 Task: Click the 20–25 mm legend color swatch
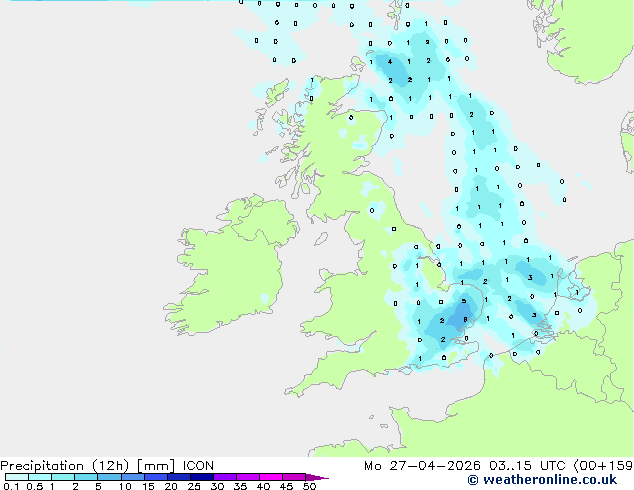coord(179,477)
